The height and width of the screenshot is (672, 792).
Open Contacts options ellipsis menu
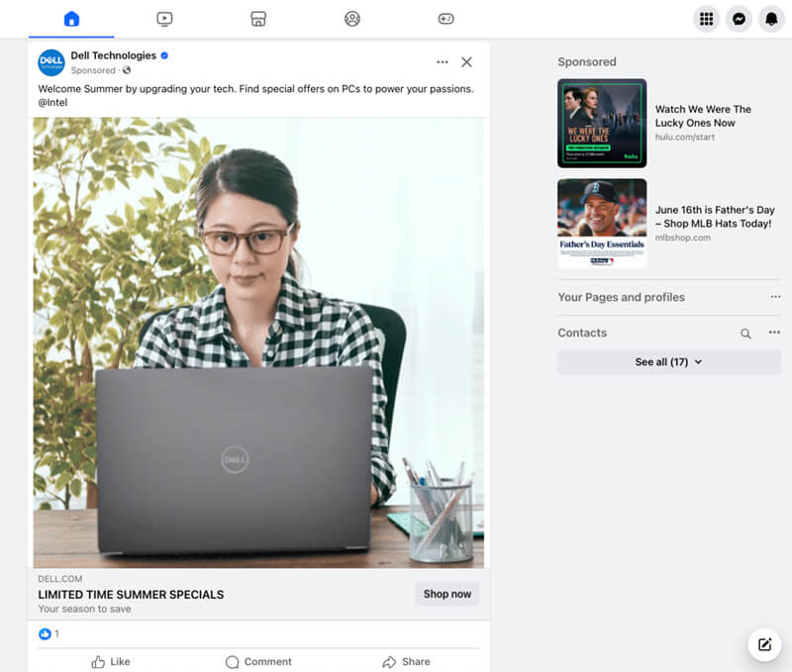click(x=774, y=333)
